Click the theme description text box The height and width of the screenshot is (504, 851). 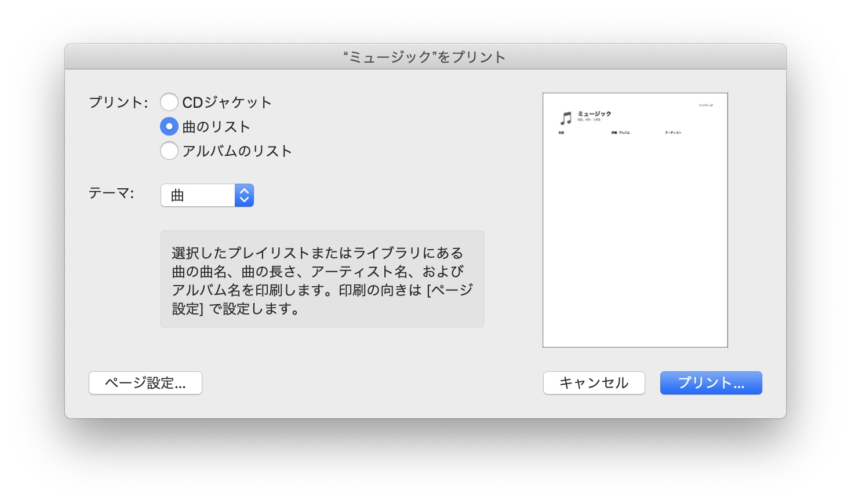point(322,279)
